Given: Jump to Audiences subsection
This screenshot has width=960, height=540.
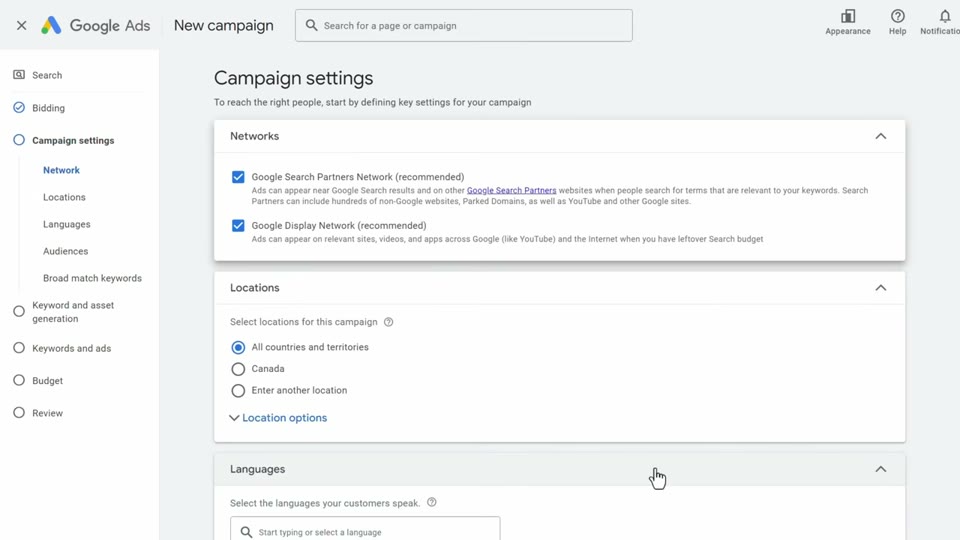Looking at the screenshot, I should pos(66,251).
